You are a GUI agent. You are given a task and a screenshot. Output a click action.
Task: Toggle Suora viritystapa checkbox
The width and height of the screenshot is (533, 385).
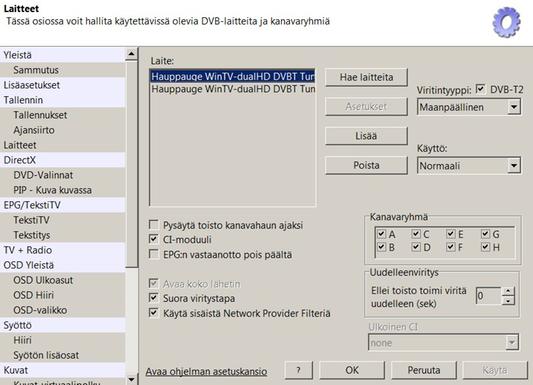pos(154,298)
